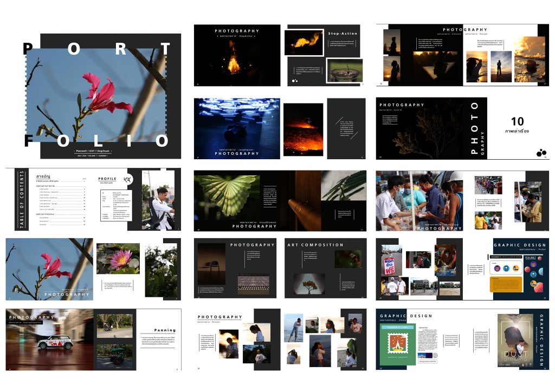The width and height of the screenshot is (555, 392).
Task: Click the ART COMPOSITION heading
Action: (315, 245)
